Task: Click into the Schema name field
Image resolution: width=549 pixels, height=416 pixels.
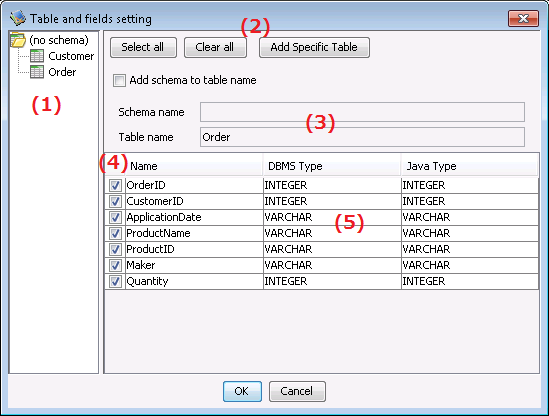Action: [x=362, y=112]
